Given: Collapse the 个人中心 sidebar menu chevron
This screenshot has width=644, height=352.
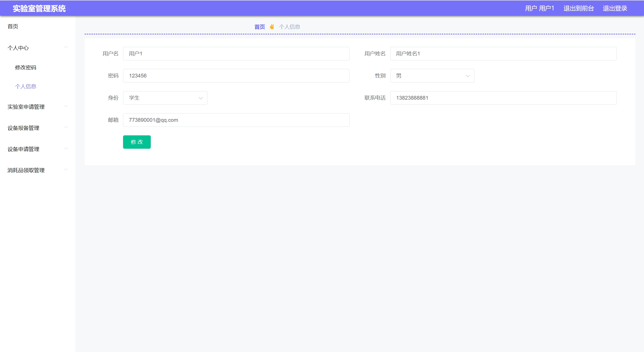Looking at the screenshot, I should pos(66,47).
